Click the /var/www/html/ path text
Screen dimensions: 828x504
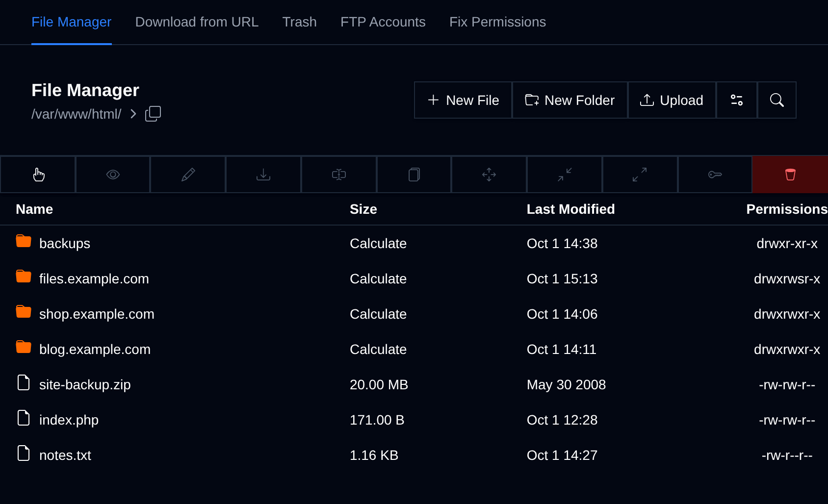coord(77,114)
